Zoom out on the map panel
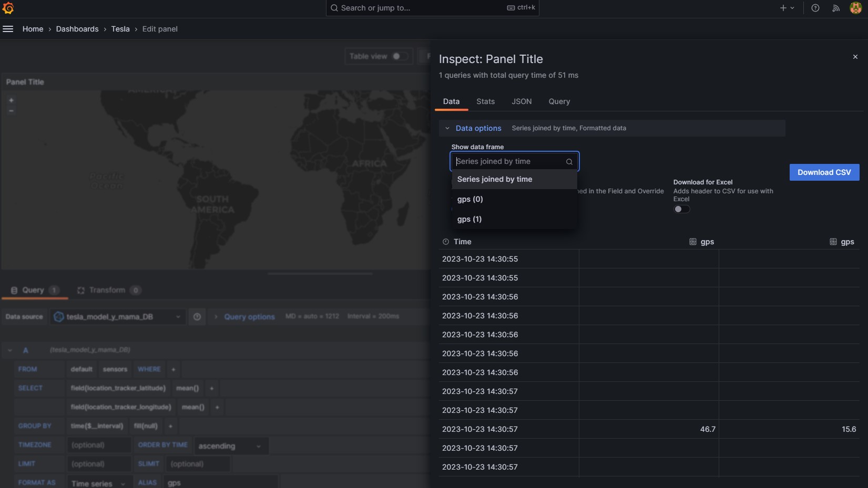 click(11, 111)
